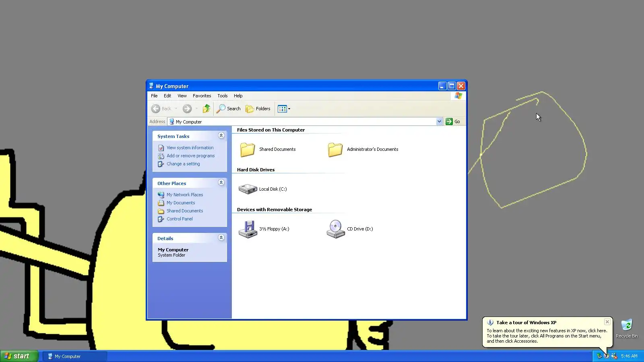
Task: Open the Help menu
Action: [238, 96]
